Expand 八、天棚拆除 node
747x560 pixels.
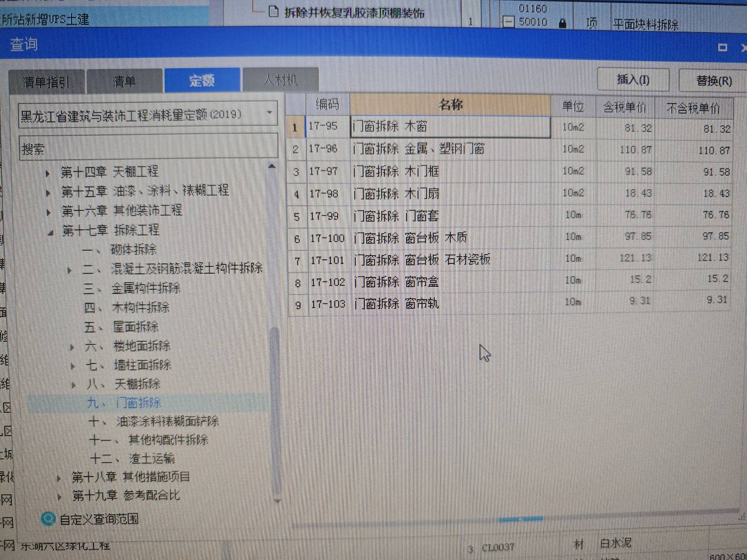pyautogui.click(x=74, y=385)
